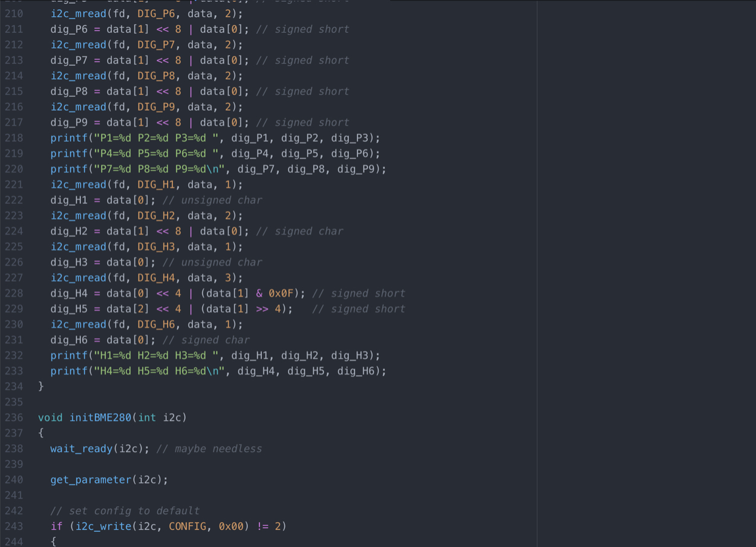The image size is (756, 547).
Task: Click the 0x0F hex value on line 228
Action: click(281, 293)
